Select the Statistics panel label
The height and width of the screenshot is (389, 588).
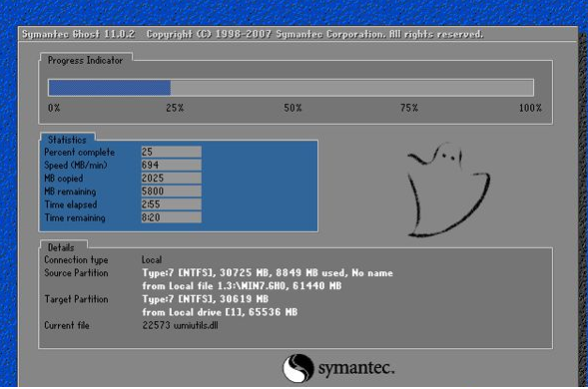[x=67, y=140]
